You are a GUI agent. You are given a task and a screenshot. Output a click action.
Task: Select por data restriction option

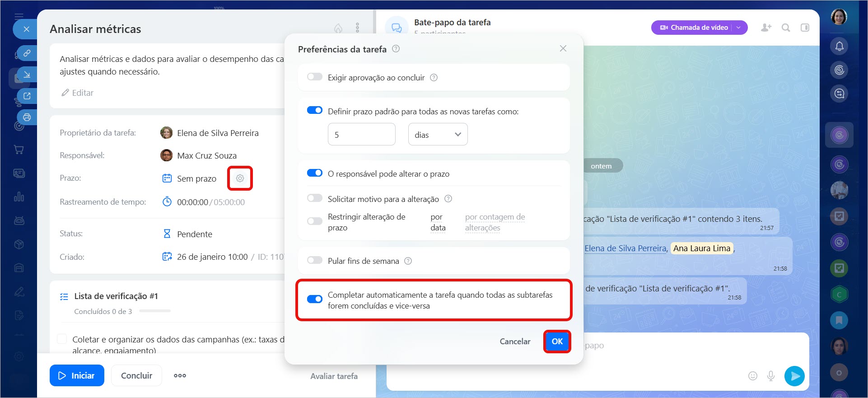point(438,222)
